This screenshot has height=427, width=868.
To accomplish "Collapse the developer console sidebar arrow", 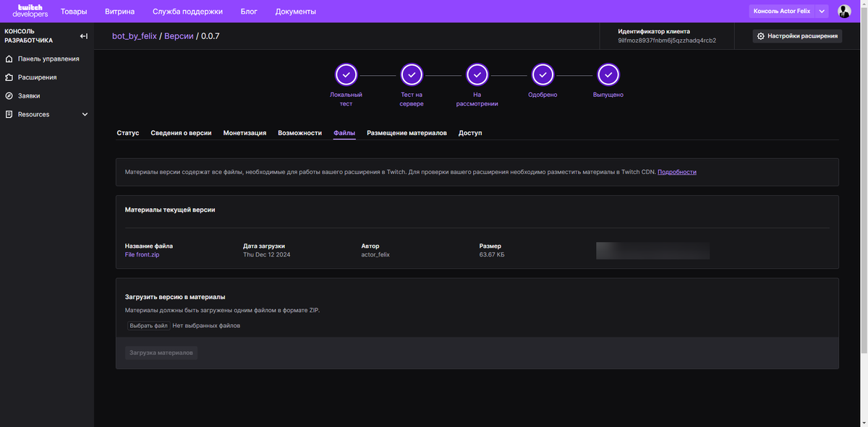I will click(x=84, y=36).
